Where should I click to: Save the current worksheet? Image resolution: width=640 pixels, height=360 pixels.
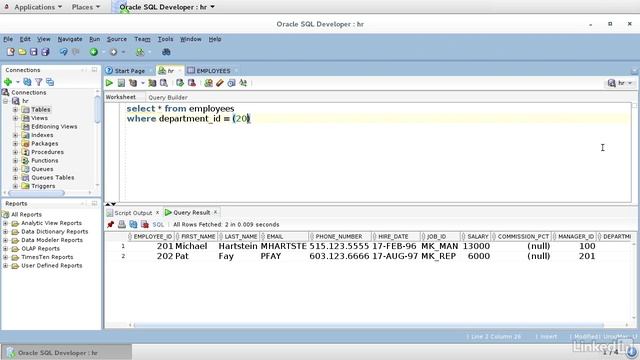tap(33, 52)
